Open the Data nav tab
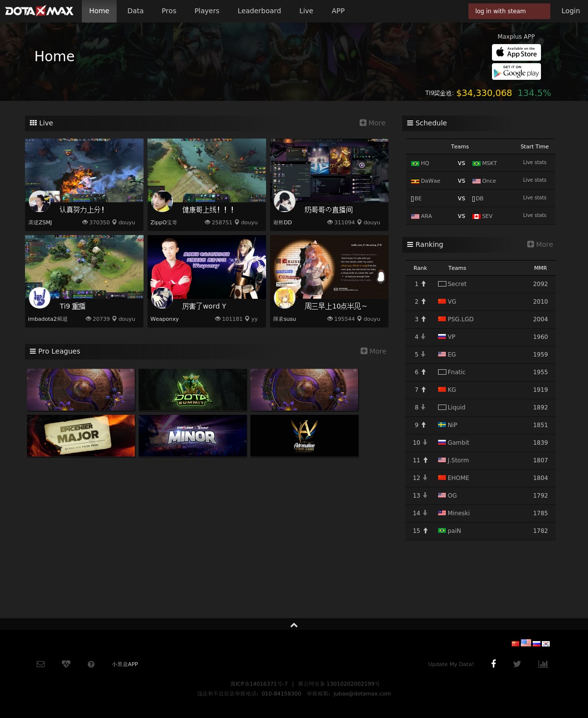Viewport: 588px width, 718px height. 135,11
